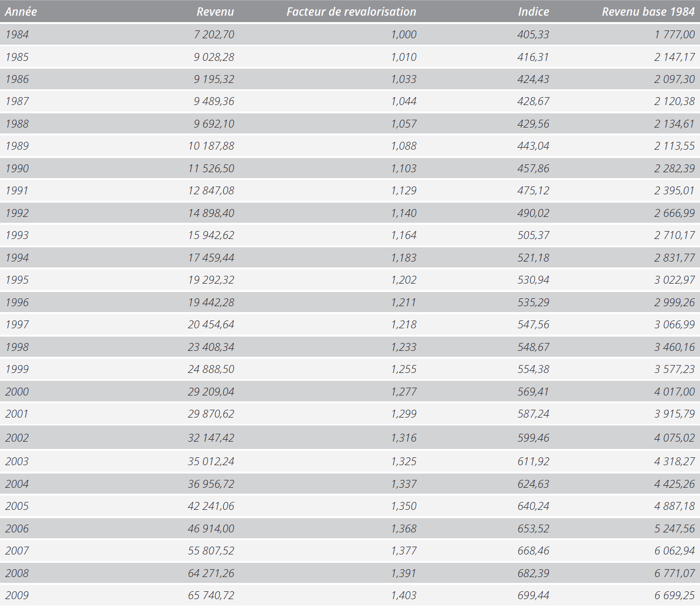Select the year 1990 cell

point(17,168)
